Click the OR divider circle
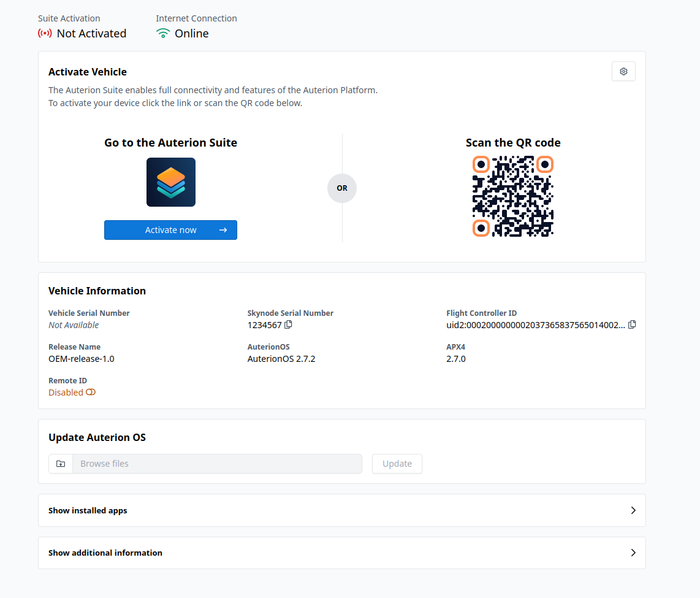Screen dimensions: 700x598 click(342, 188)
